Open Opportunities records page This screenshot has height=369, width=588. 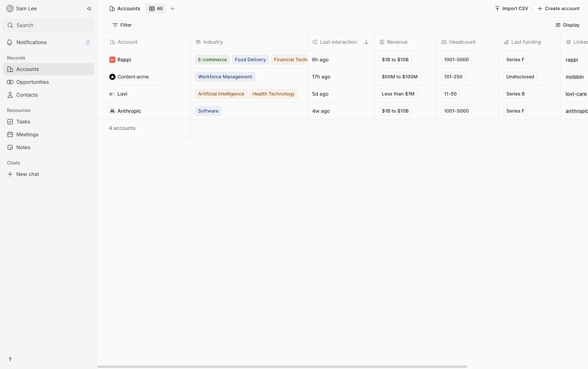pyautogui.click(x=48, y=82)
